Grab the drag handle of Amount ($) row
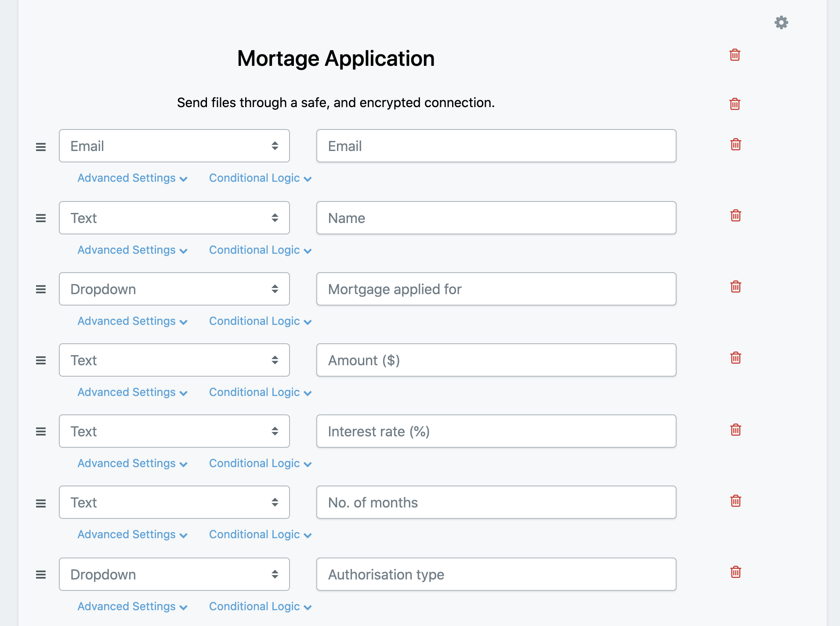840x626 pixels. (x=41, y=360)
